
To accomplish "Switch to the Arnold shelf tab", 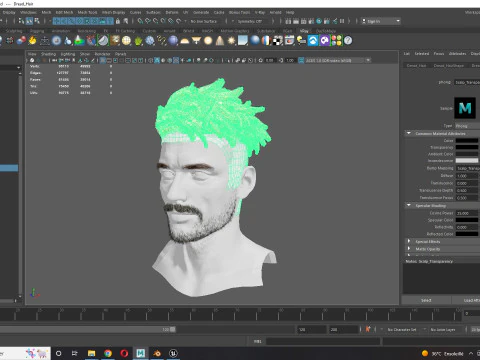I will 169,31.
